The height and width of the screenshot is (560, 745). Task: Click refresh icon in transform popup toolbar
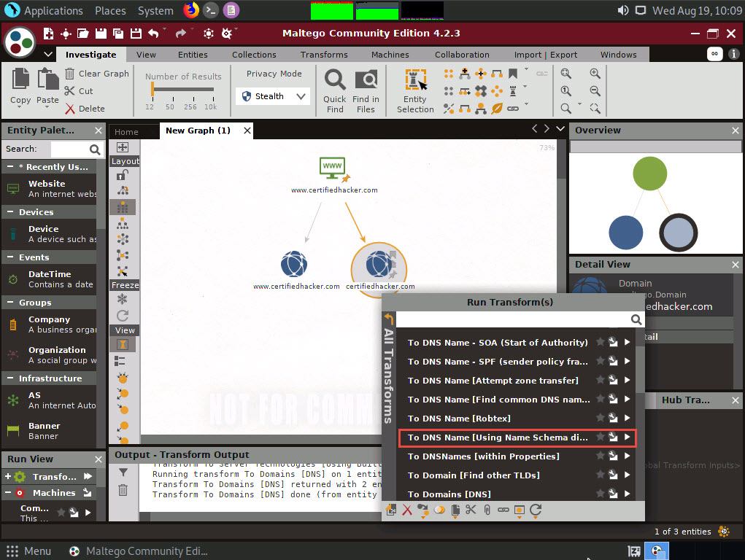point(536,510)
